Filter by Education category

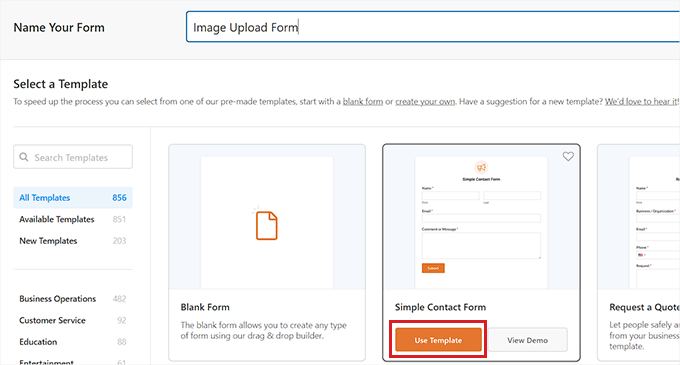coord(73,342)
